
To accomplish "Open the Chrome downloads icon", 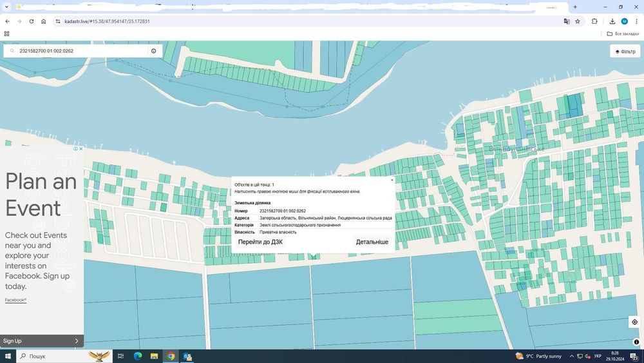I will tap(612, 21).
